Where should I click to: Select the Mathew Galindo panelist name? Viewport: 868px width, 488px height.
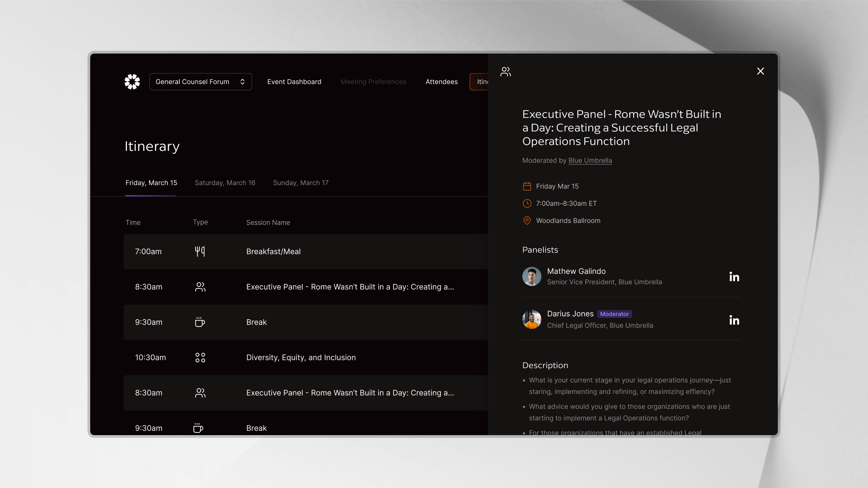pos(576,271)
